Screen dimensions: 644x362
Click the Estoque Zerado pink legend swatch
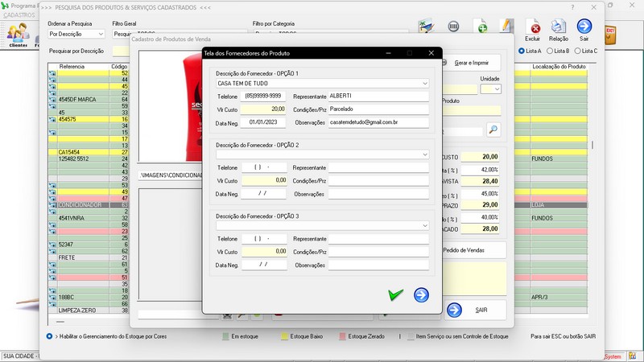pos(342,336)
